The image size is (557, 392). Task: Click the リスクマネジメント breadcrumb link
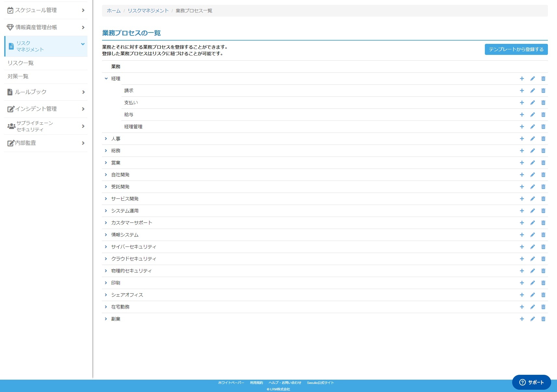pyautogui.click(x=148, y=11)
